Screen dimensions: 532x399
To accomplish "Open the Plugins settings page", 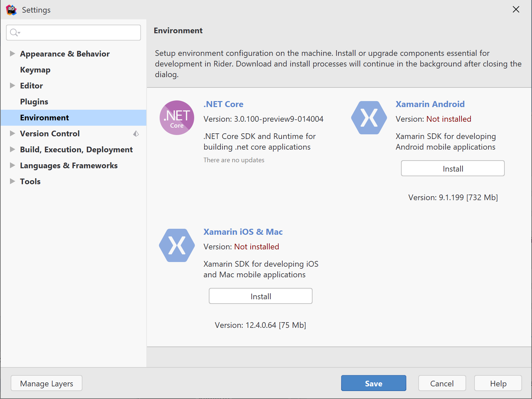I will point(34,101).
